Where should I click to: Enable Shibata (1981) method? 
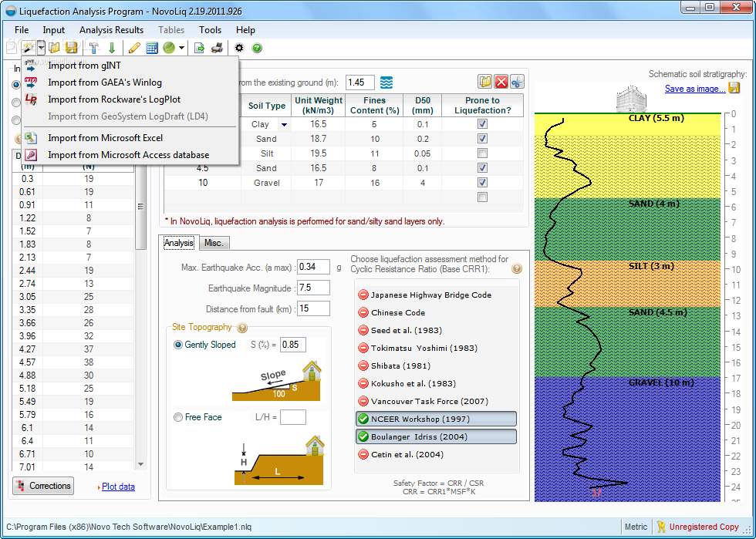(x=437, y=366)
